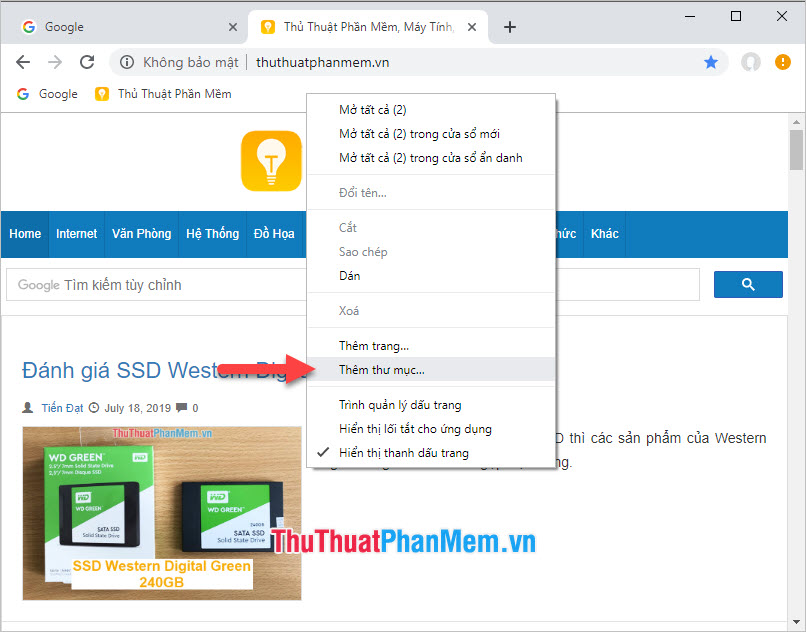The width and height of the screenshot is (806, 632).
Task: Click the orange Chrome alert menu icon
Action: [x=782, y=62]
